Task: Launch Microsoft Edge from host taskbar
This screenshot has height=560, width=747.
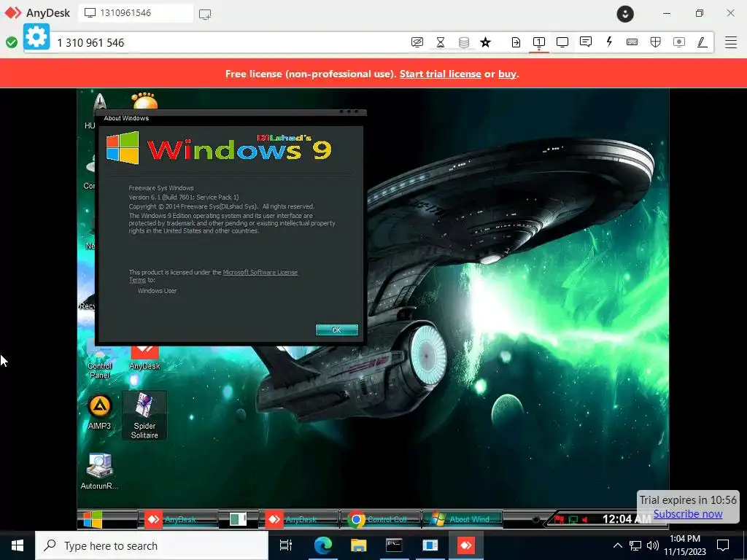Action: pyautogui.click(x=322, y=545)
